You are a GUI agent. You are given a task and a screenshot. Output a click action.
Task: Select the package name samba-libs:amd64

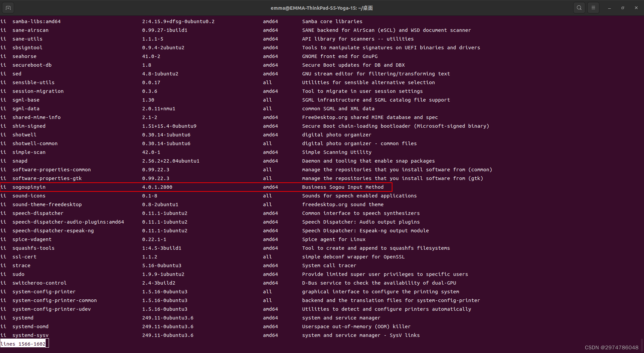click(37, 21)
